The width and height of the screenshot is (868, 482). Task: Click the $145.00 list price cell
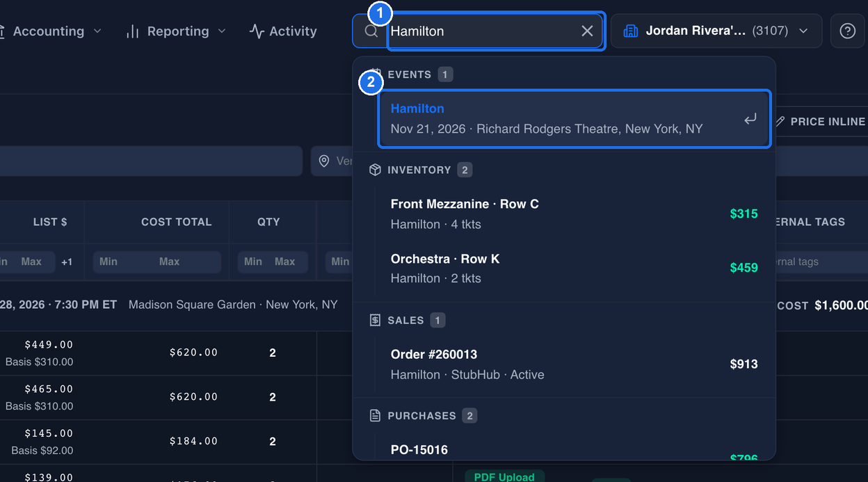49,433
